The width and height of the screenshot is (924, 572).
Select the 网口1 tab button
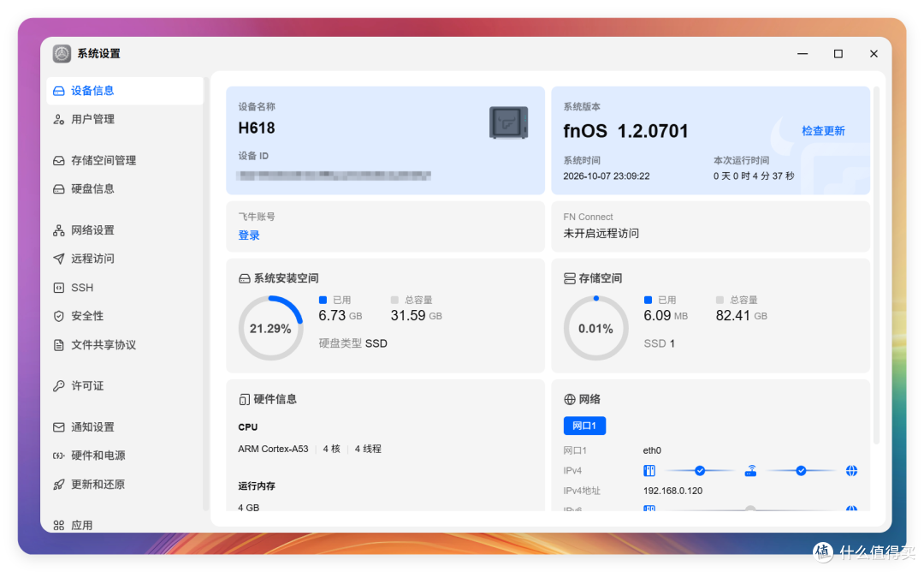click(x=584, y=426)
